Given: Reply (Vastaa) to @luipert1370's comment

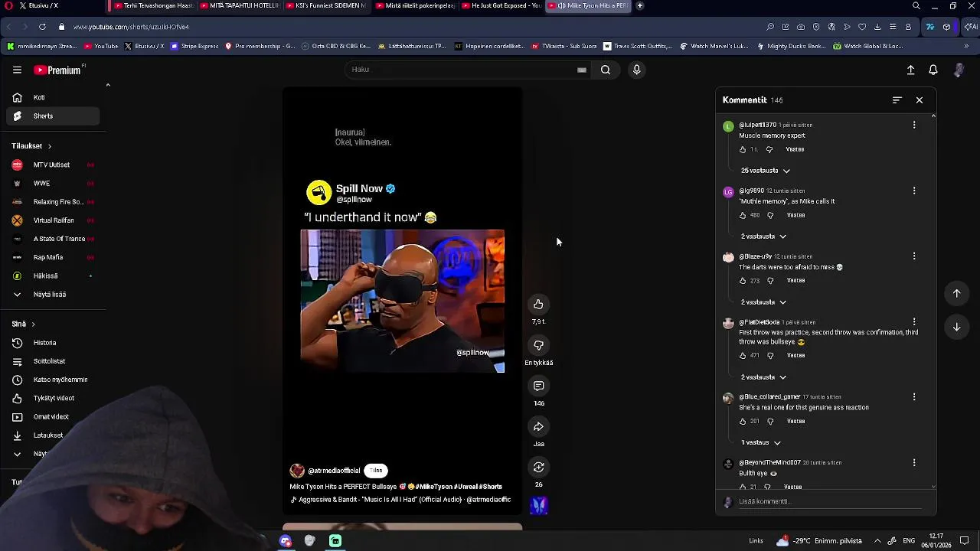Looking at the screenshot, I should (795, 149).
